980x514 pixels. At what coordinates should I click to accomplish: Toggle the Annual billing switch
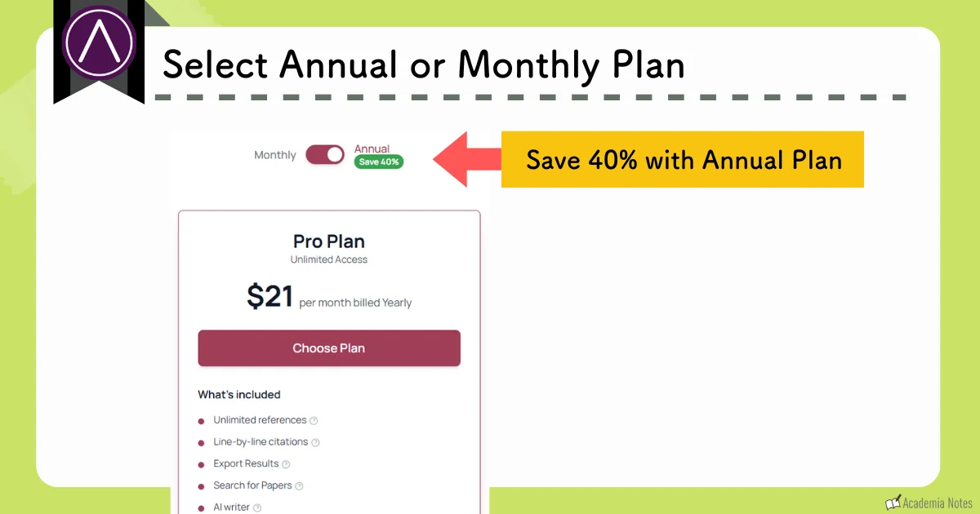point(325,154)
